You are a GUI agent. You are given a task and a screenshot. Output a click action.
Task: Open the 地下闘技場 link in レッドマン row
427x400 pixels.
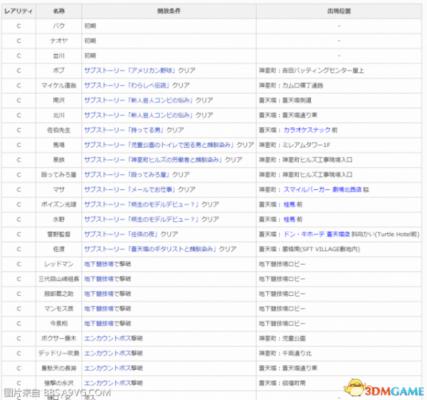(x=107, y=264)
